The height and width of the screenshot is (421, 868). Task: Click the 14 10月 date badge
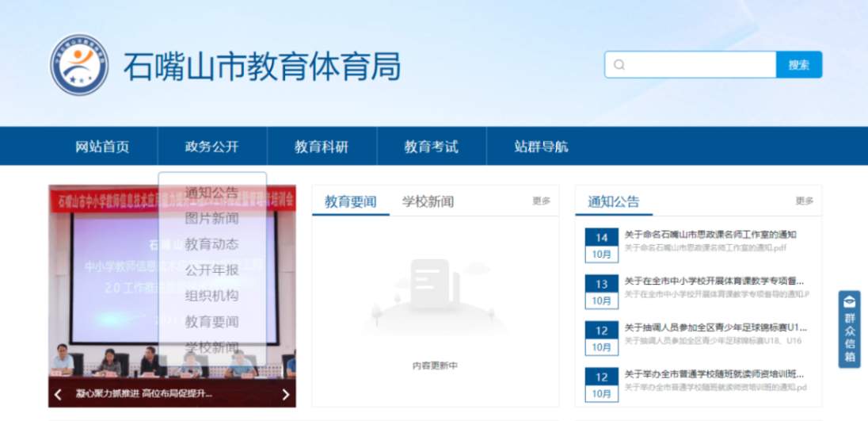(x=601, y=246)
